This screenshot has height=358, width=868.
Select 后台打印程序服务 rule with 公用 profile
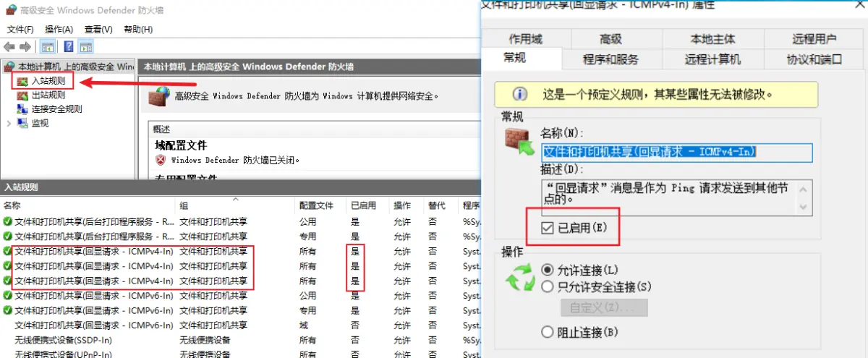(240, 222)
